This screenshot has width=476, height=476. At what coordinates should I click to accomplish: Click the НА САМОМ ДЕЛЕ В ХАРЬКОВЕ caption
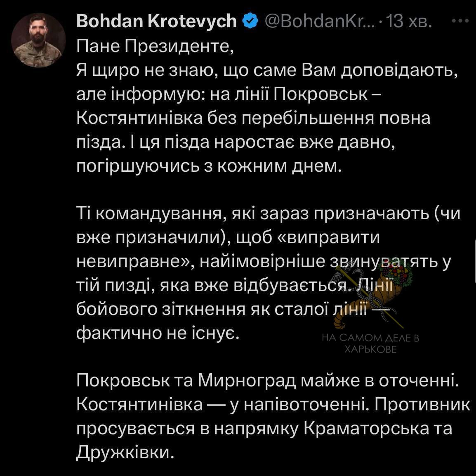(370, 343)
